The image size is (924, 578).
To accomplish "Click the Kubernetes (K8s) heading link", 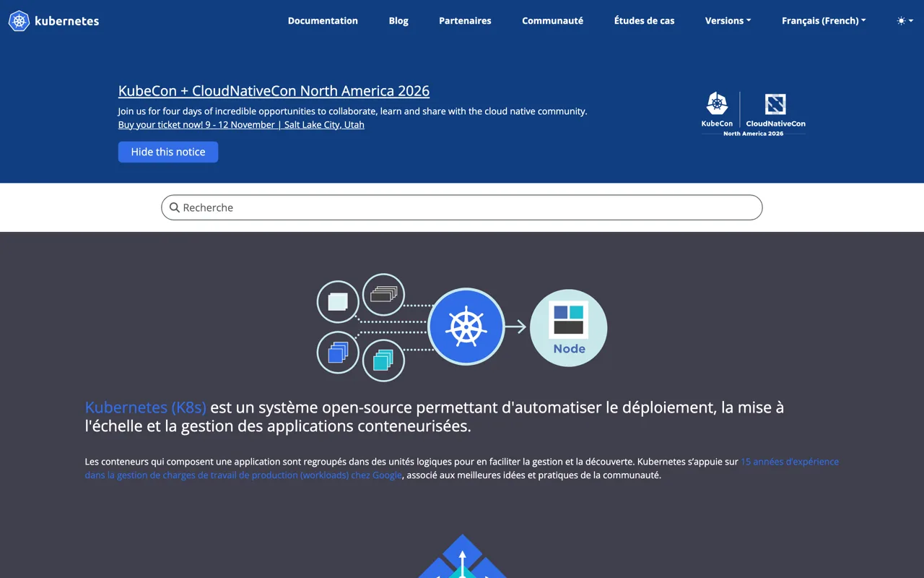I will pos(145,407).
